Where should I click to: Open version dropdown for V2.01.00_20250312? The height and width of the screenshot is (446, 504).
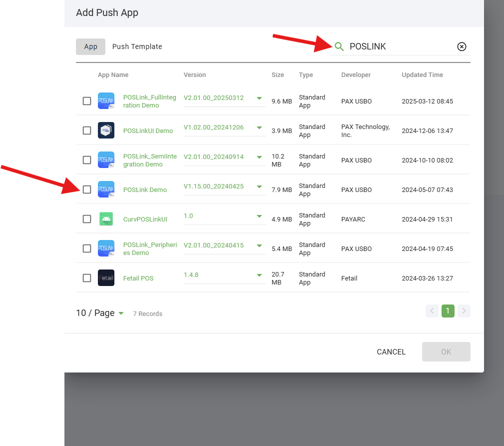click(225, 98)
